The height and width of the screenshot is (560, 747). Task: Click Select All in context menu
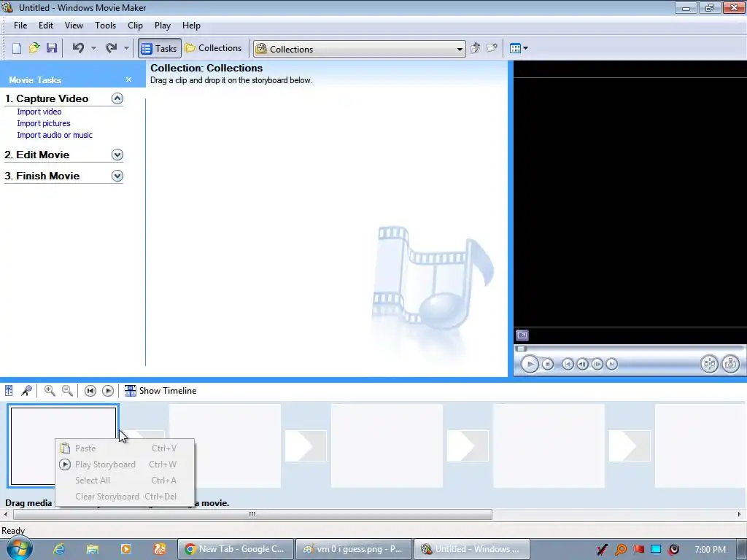pos(125,481)
